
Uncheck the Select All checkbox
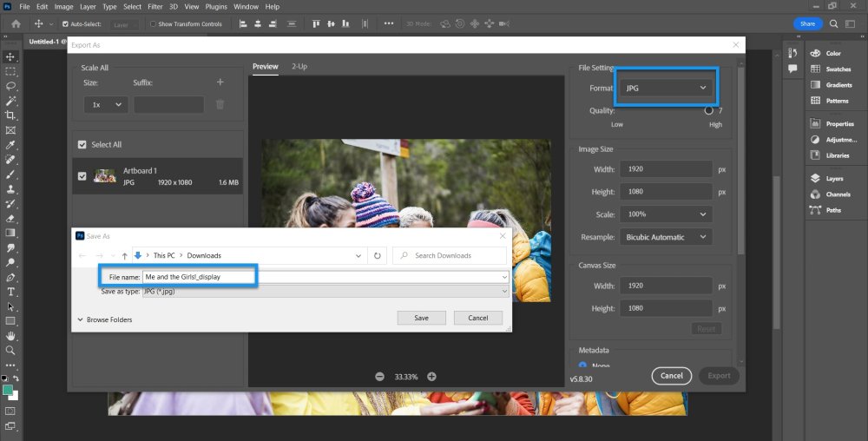(x=82, y=145)
